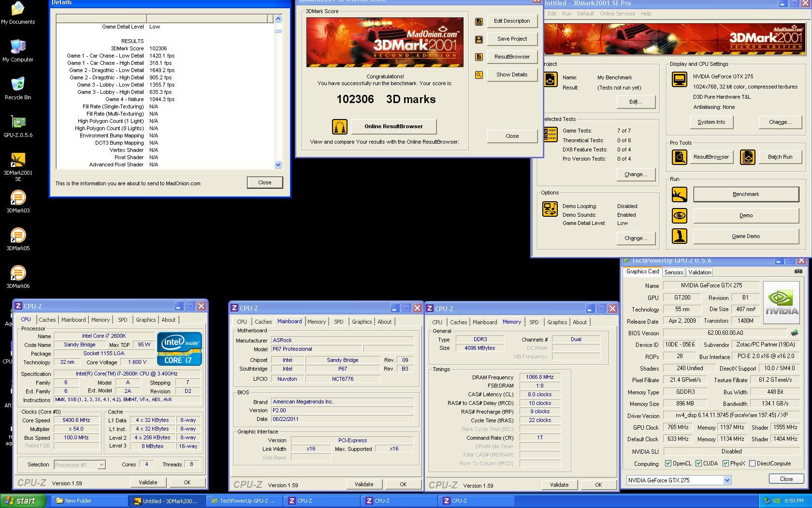Open the GPU selection dropdown in GPU-Z
Image resolution: width=812 pixels, height=508 pixels.
coord(727,480)
